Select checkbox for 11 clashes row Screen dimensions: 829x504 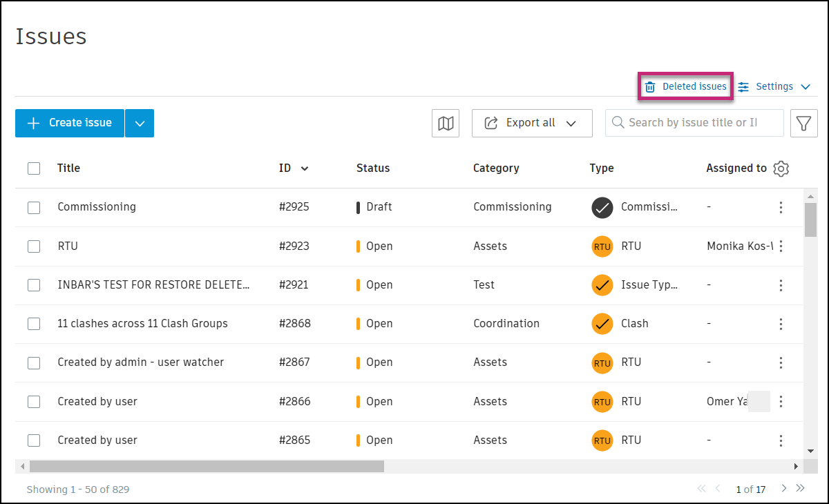click(x=34, y=324)
